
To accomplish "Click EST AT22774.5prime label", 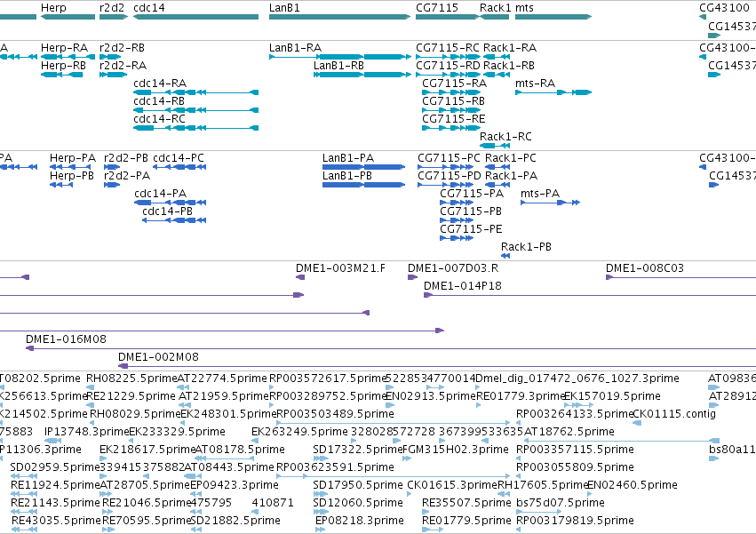I will click(222, 379).
